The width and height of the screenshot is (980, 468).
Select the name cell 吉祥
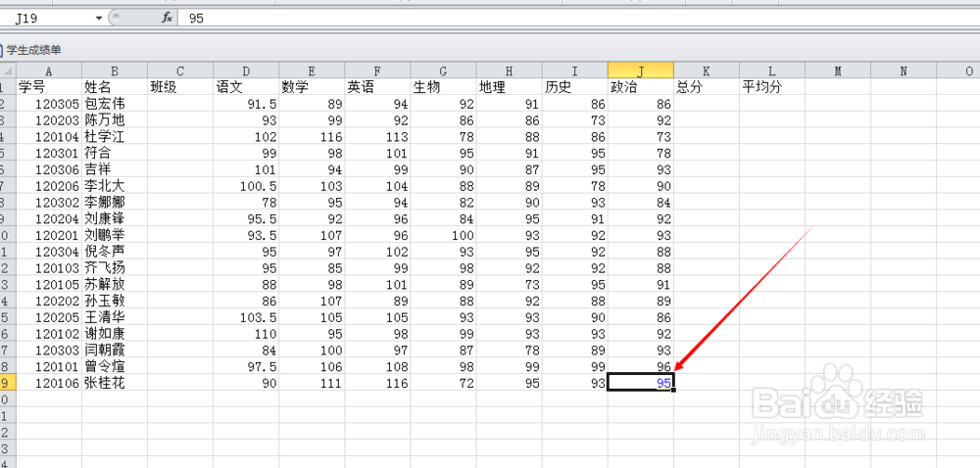pos(115,169)
